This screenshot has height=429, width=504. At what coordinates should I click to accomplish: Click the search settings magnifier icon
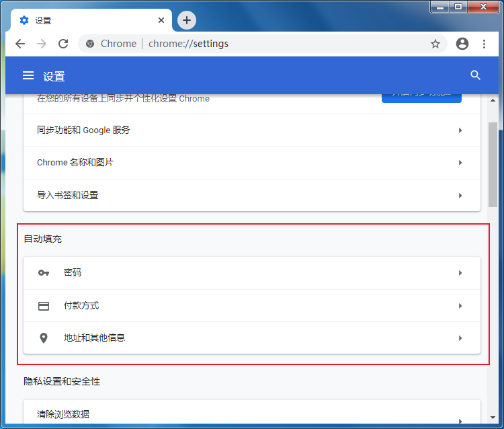click(475, 75)
